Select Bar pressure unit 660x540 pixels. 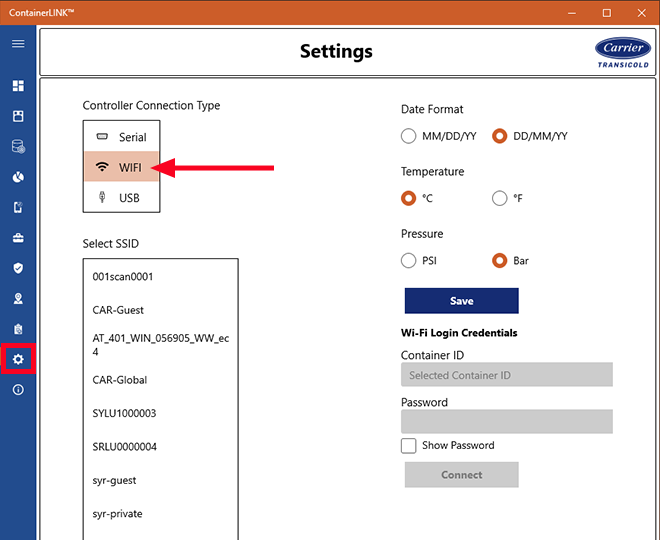[x=500, y=261]
